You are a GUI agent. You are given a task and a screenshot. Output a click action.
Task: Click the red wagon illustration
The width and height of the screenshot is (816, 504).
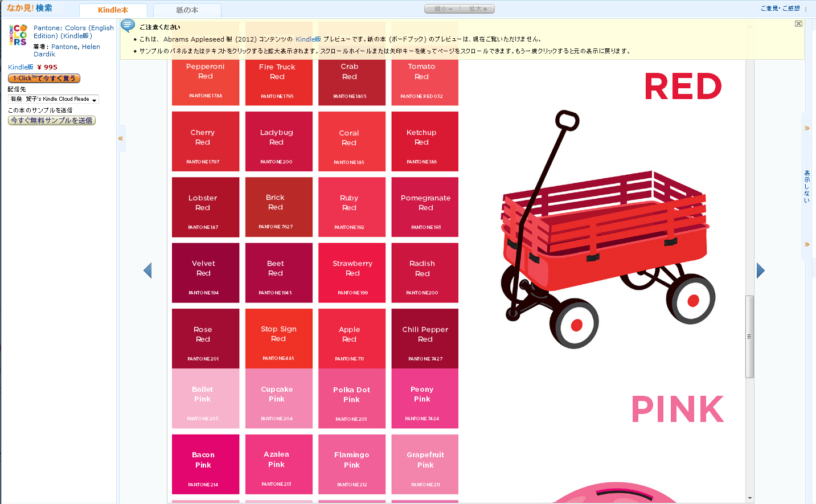608,230
